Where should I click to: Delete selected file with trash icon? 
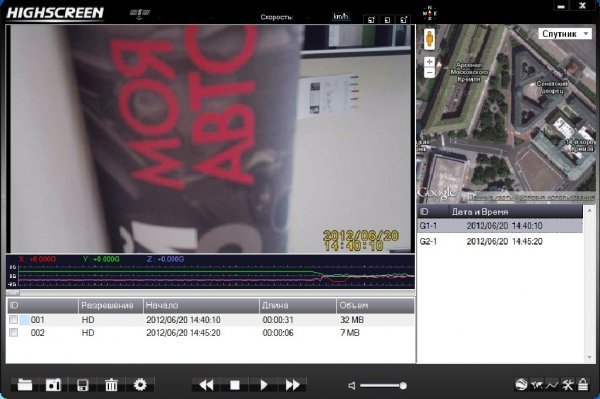click(111, 384)
